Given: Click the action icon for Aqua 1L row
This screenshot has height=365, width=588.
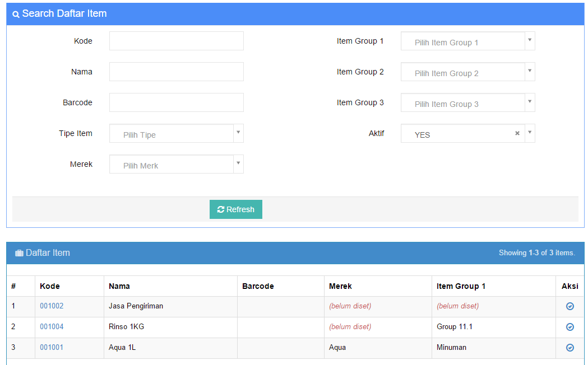Looking at the screenshot, I should [570, 348].
